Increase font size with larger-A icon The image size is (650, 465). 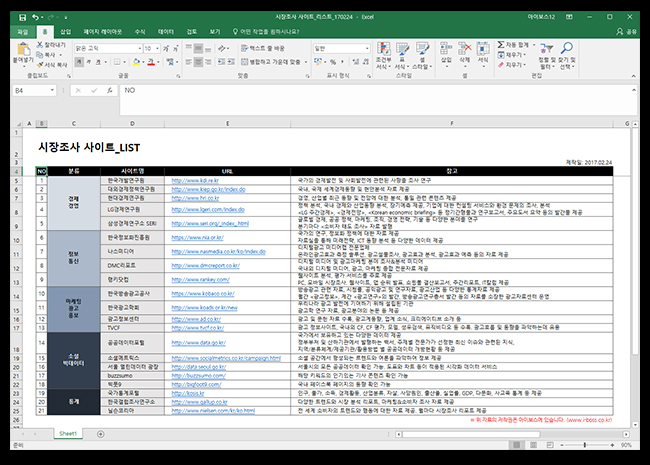point(166,48)
